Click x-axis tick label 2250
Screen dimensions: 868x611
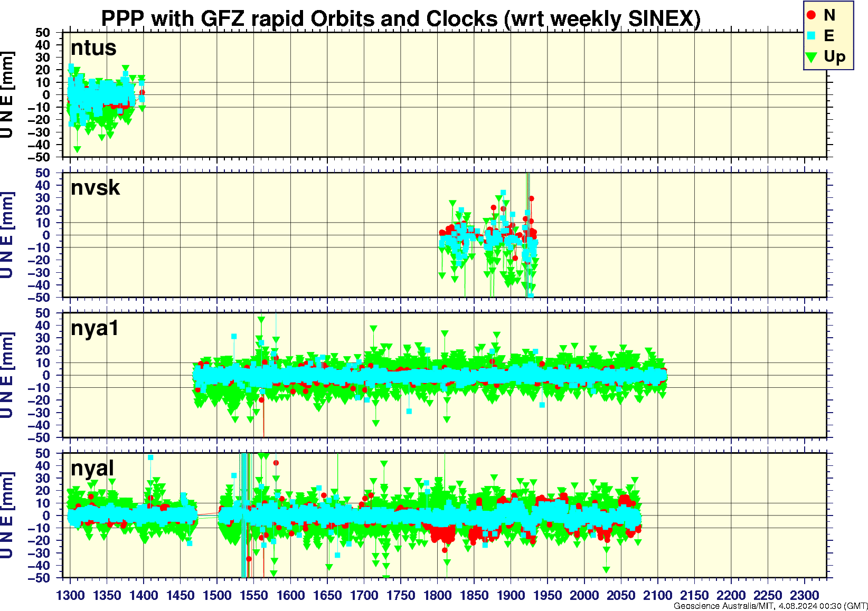coord(768,595)
